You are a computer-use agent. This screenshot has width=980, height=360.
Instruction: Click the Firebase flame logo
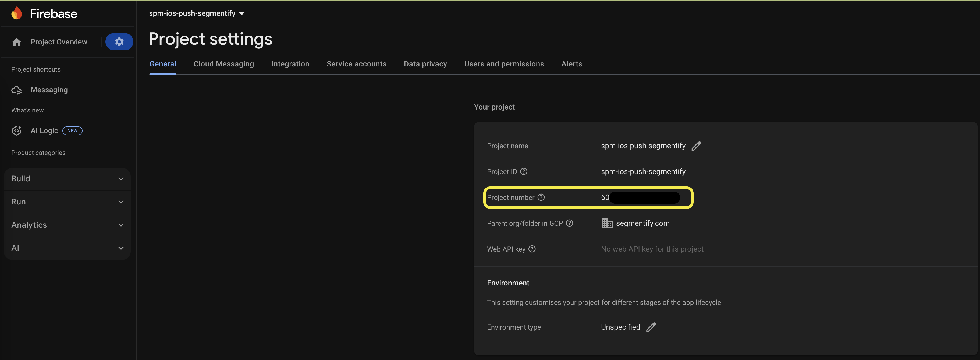coord(16,13)
